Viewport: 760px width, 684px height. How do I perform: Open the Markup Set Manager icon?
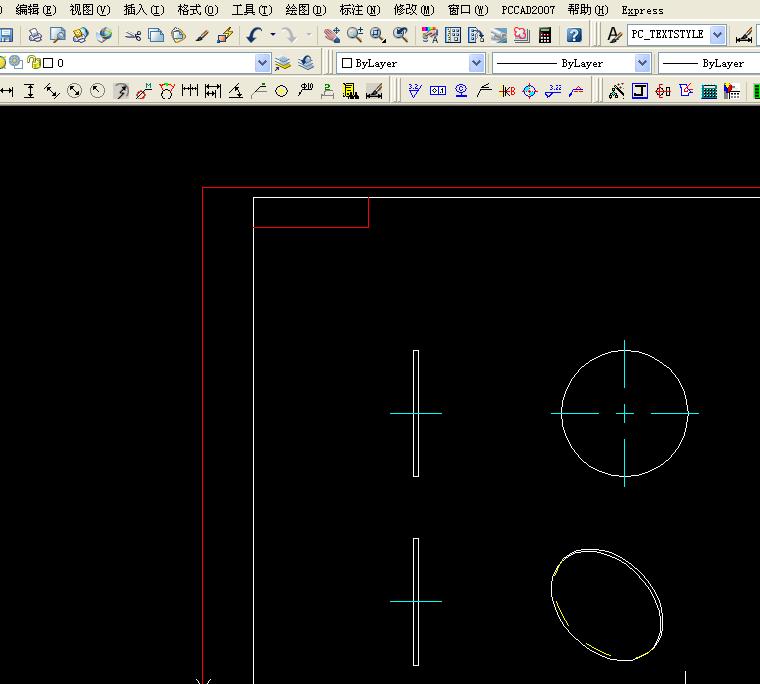(522, 35)
